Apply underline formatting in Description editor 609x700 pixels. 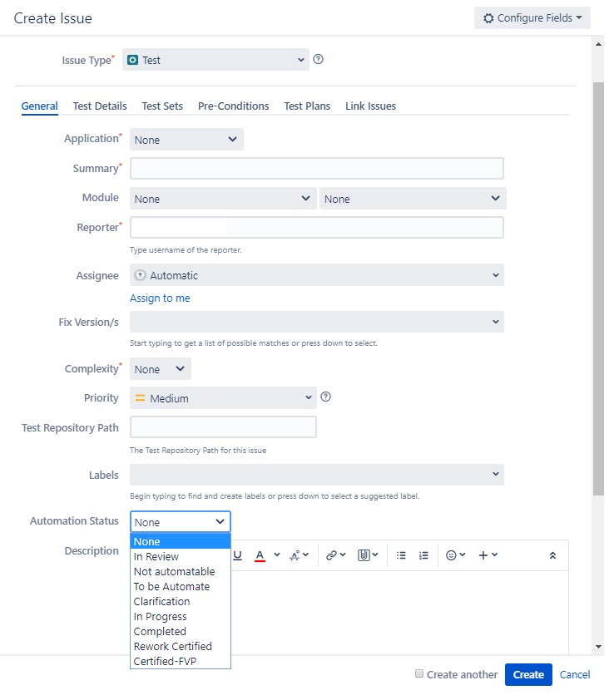tap(237, 555)
